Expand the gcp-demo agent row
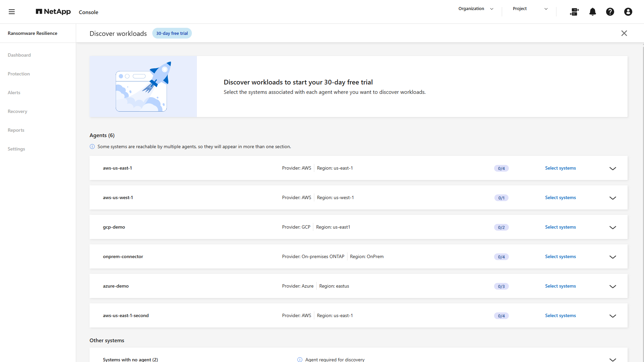 [x=613, y=227]
